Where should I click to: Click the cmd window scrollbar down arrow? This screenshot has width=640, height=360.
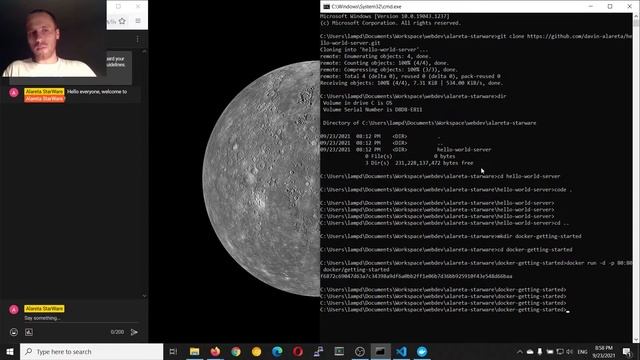(636, 339)
